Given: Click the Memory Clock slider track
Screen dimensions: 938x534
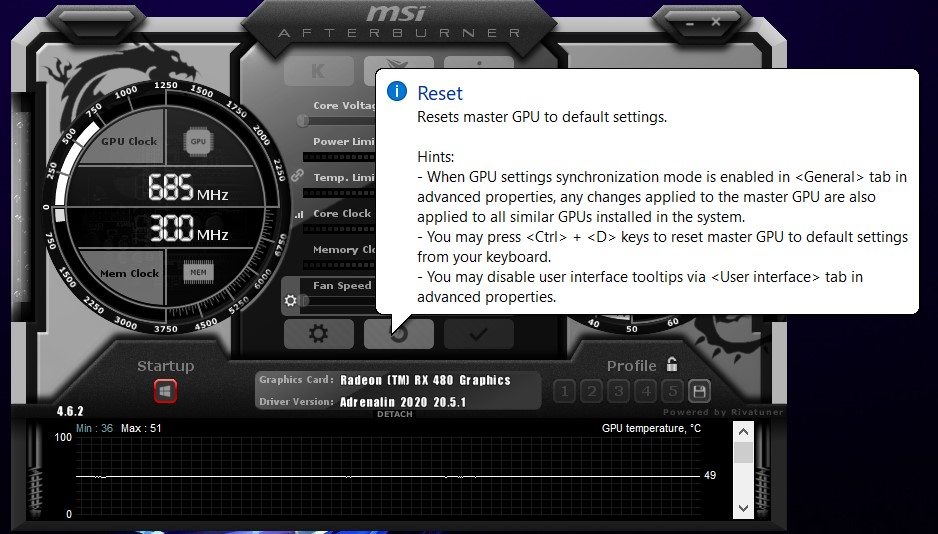Looking at the screenshot, I should (339, 265).
